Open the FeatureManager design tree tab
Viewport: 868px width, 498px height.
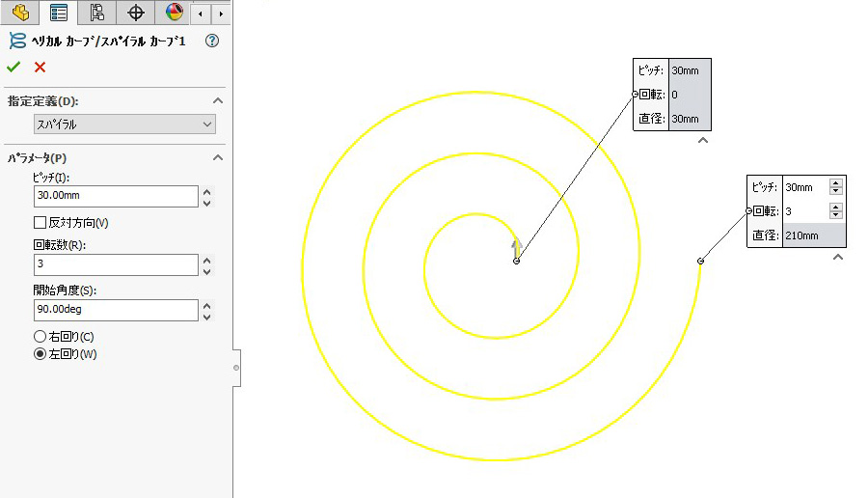(19, 13)
